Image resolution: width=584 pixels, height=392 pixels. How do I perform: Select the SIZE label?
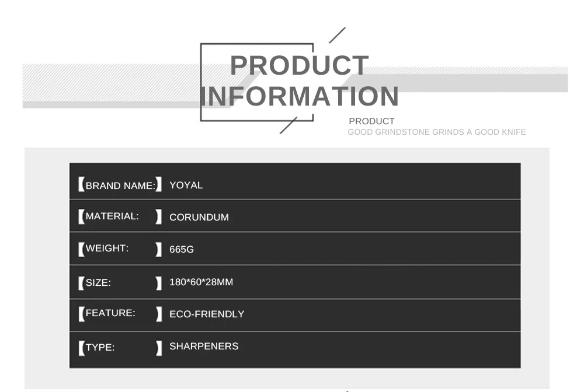click(x=98, y=283)
